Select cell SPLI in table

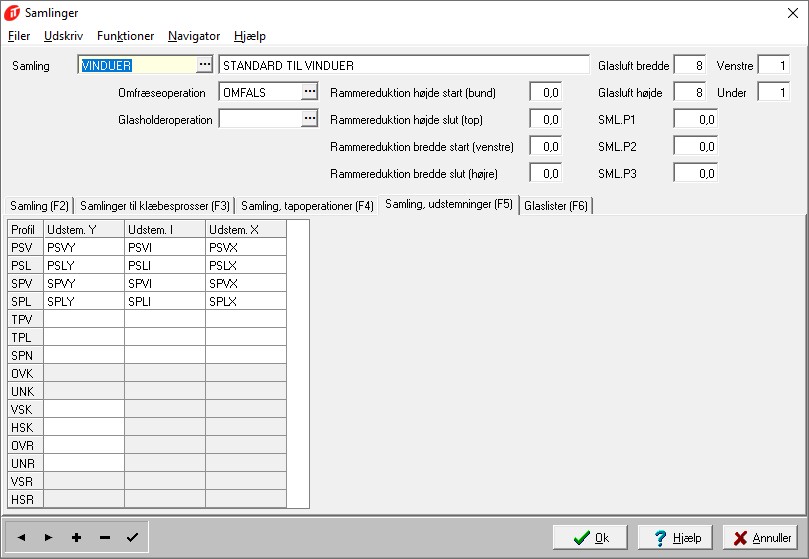point(165,301)
